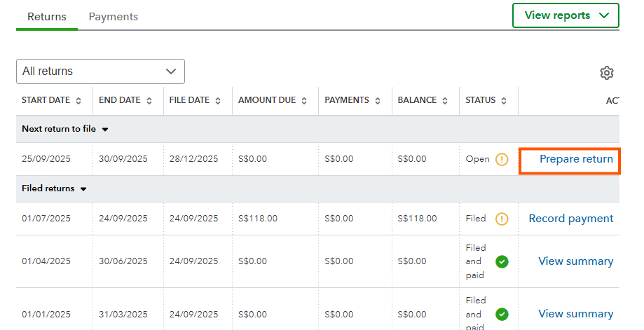Switch to the Payments tab
The image size is (644, 330).
tap(114, 17)
